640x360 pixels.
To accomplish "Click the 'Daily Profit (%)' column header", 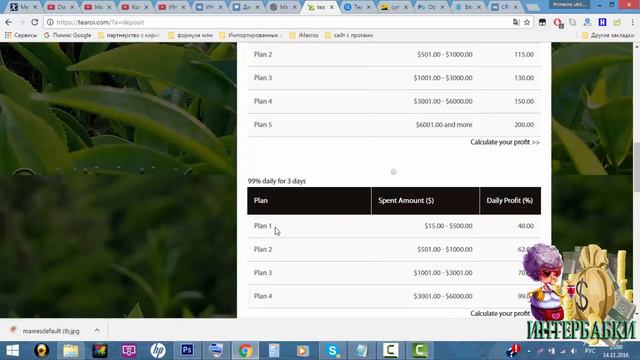I will coord(510,200).
